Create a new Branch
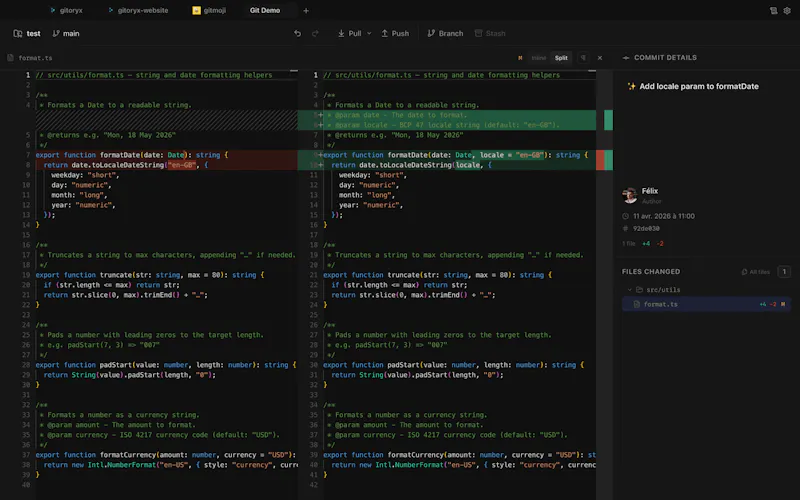Viewport: 800px width, 500px height. tap(445, 34)
